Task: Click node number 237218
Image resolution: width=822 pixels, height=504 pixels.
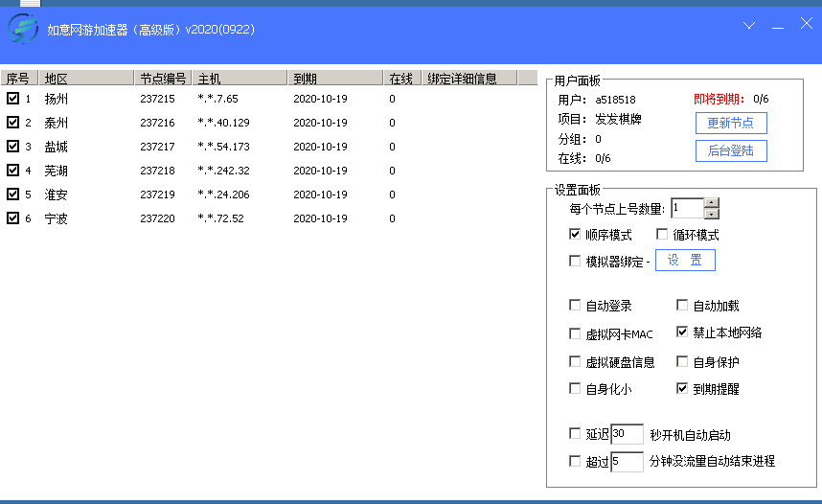Action: click(x=157, y=171)
